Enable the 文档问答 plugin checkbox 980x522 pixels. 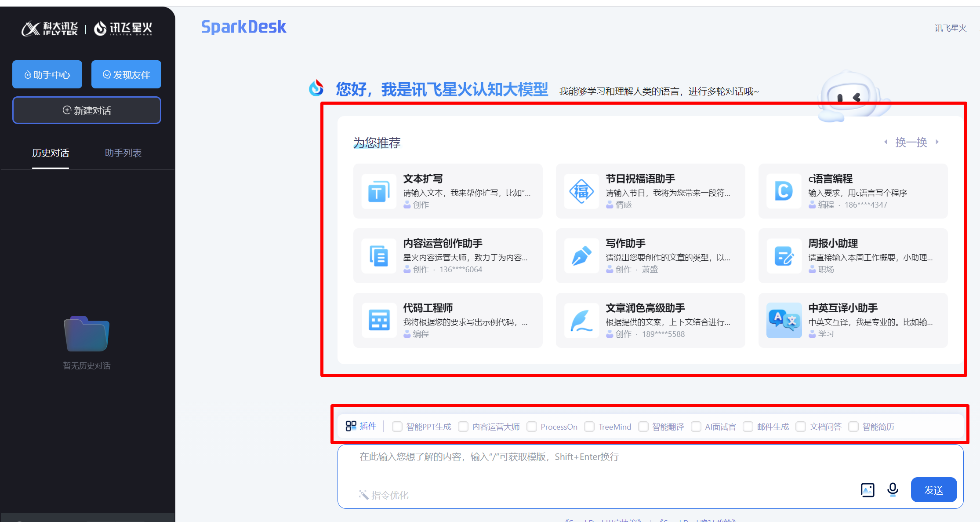click(x=801, y=427)
